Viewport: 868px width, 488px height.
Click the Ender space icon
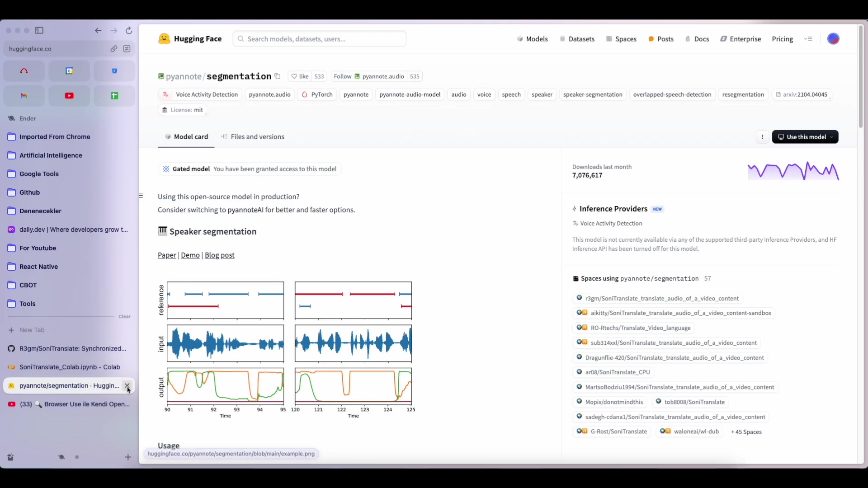pos(11,118)
